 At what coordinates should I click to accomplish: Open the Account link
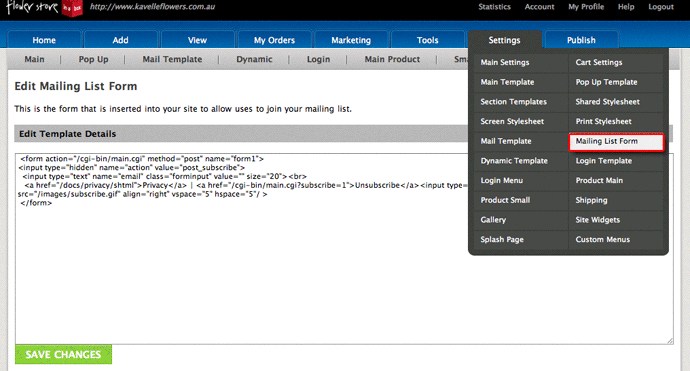tap(540, 7)
